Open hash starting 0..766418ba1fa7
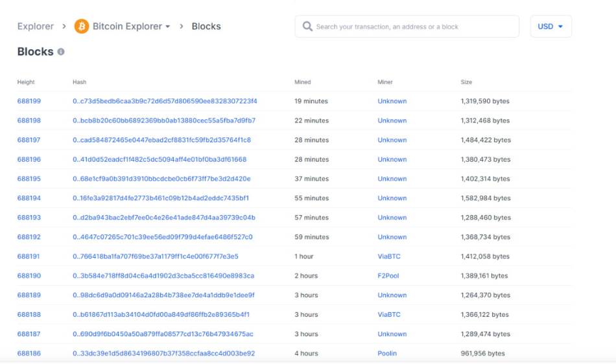This screenshot has width=616, height=364. (156, 256)
